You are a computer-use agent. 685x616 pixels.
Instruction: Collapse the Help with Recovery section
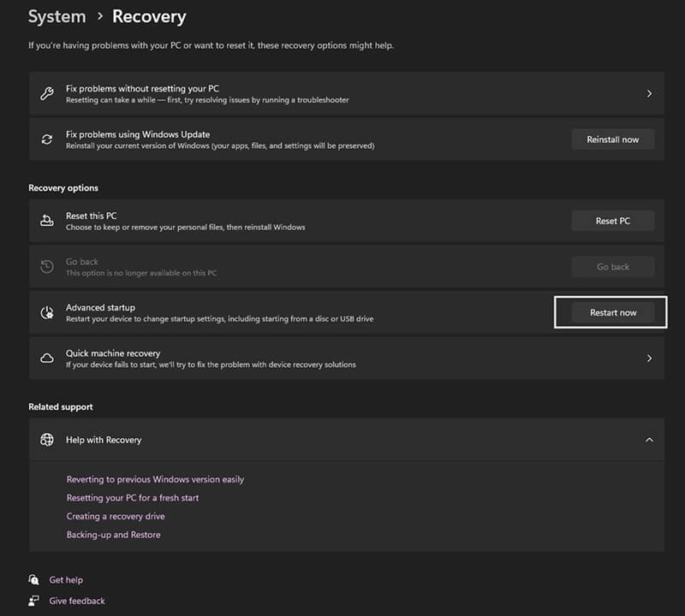649,440
